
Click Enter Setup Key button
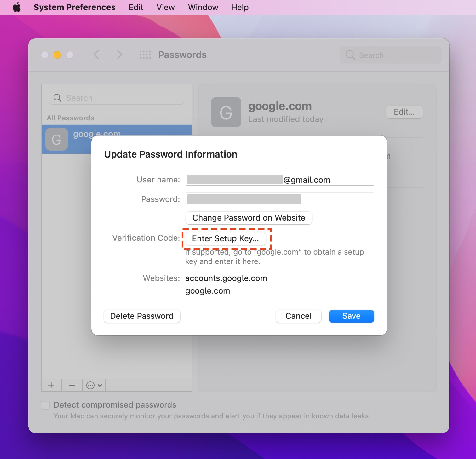226,238
